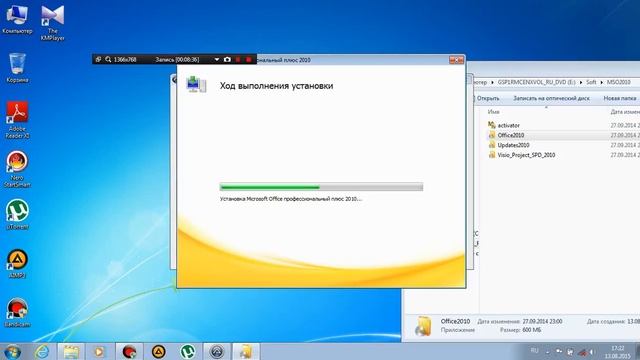640x360 pixels.
Task: Click MSO2010 segment in address bar
Action: click(x=618, y=82)
